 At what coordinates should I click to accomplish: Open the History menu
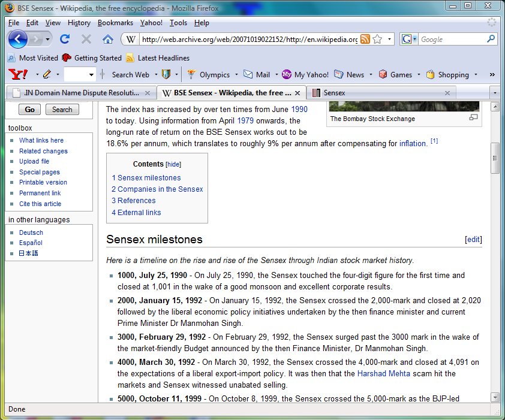point(79,23)
